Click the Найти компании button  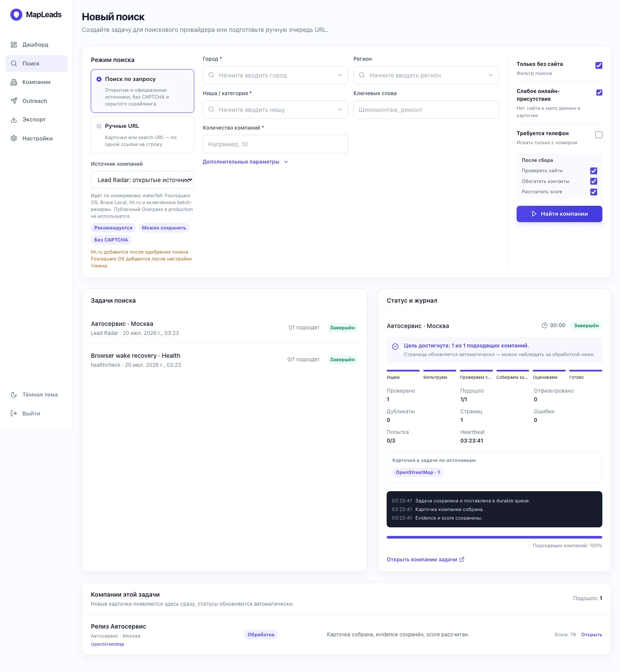(559, 214)
